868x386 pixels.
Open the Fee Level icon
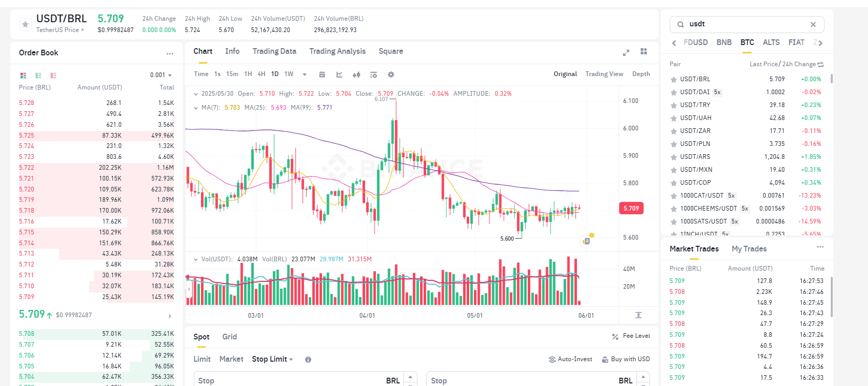coord(615,337)
